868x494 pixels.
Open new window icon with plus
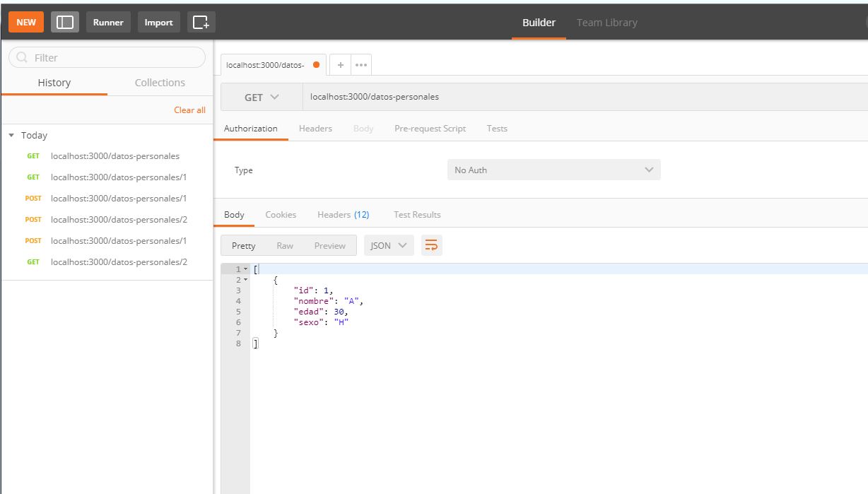(201, 22)
